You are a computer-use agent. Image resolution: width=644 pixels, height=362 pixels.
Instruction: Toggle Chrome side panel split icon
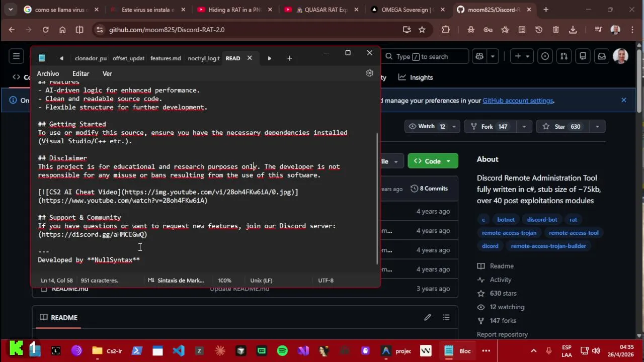tap(79, 30)
